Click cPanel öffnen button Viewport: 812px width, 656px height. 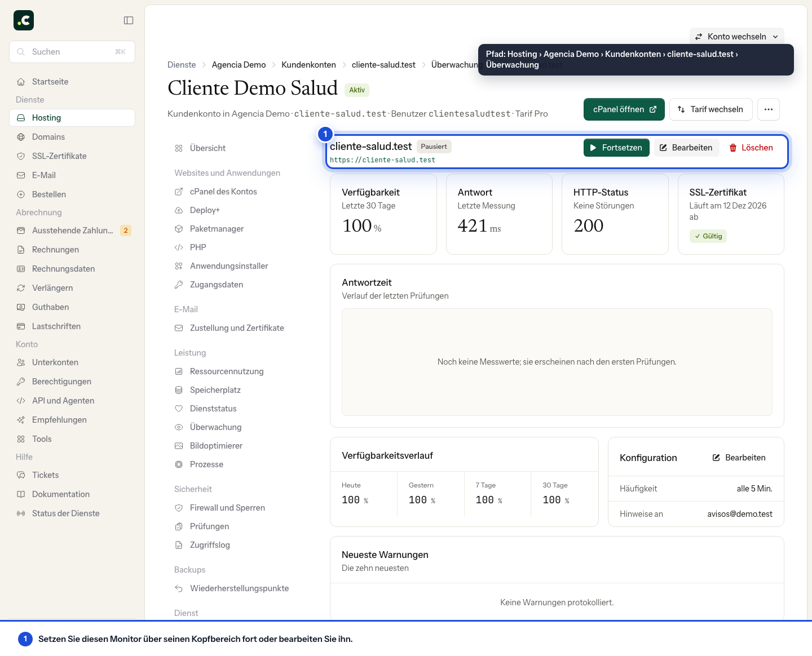click(x=624, y=109)
